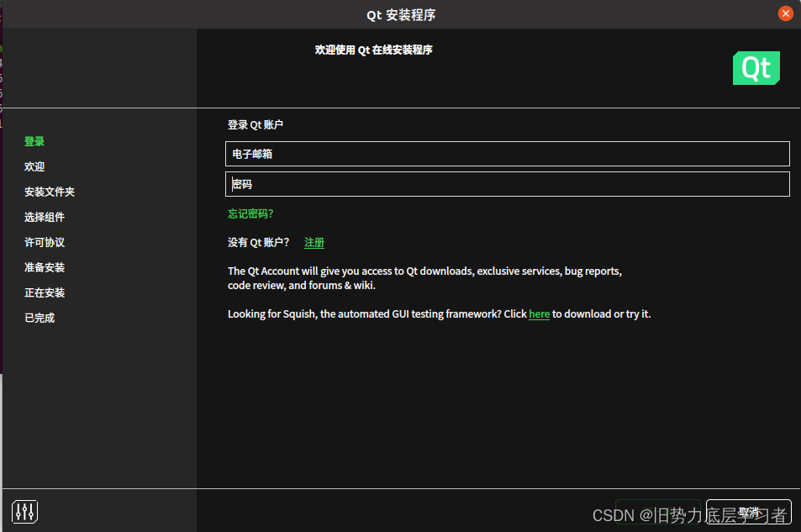
Task: Click the Qt 安装程序 title bar text
Action: point(401,15)
